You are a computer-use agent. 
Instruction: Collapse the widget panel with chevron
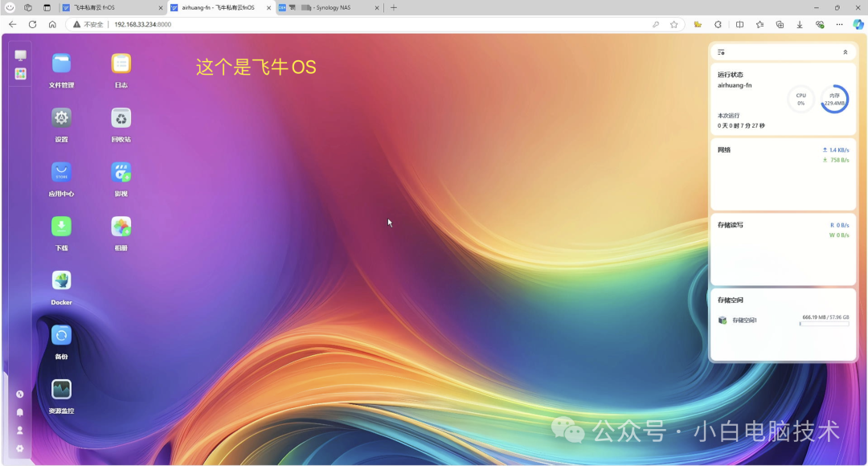tap(845, 52)
